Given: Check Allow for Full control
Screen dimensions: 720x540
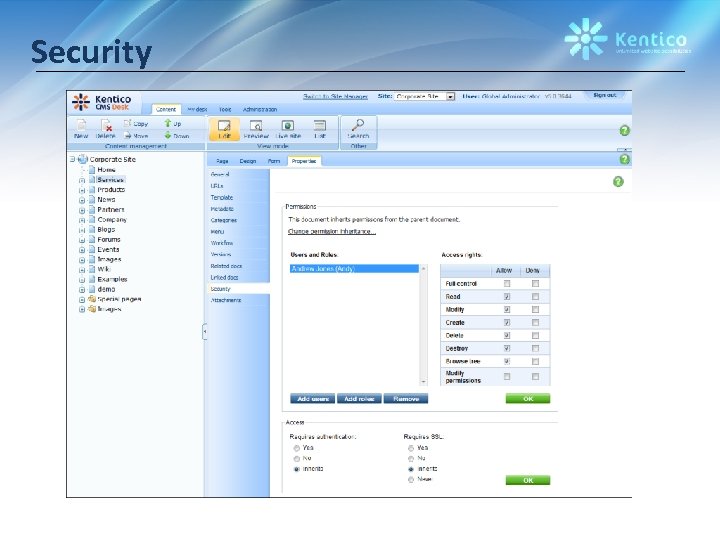Looking at the screenshot, I should coord(507,284).
